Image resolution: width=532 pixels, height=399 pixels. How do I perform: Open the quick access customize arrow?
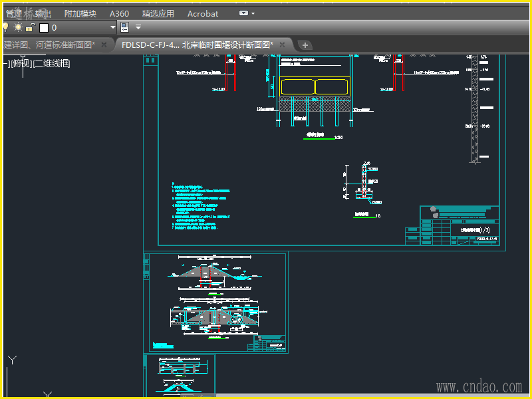138,27
